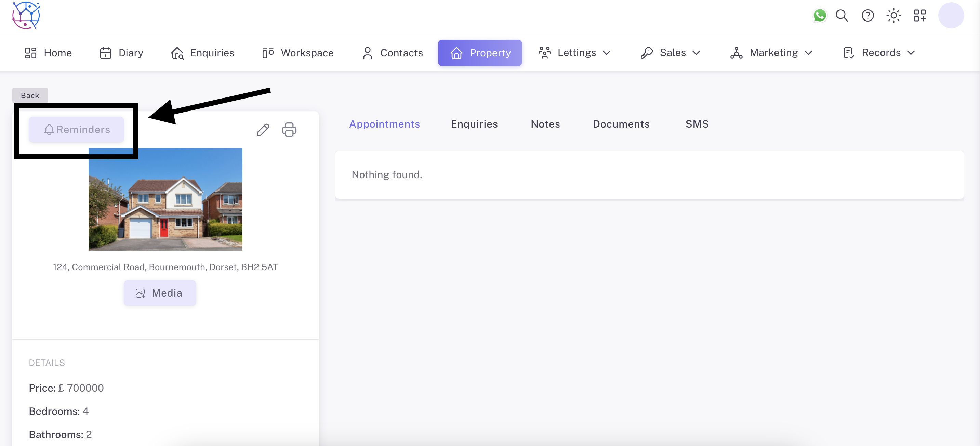Click the pencil edit property icon
The image size is (980, 446).
(x=263, y=130)
